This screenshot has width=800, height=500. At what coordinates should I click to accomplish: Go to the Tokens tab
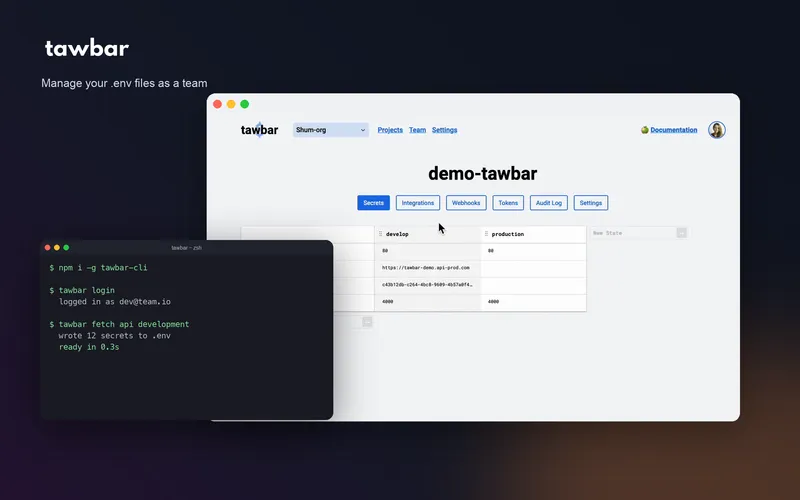(x=508, y=203)
